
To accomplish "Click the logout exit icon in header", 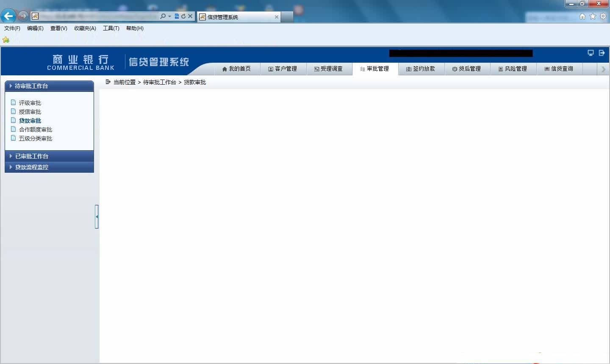I will tap(602, 53).
